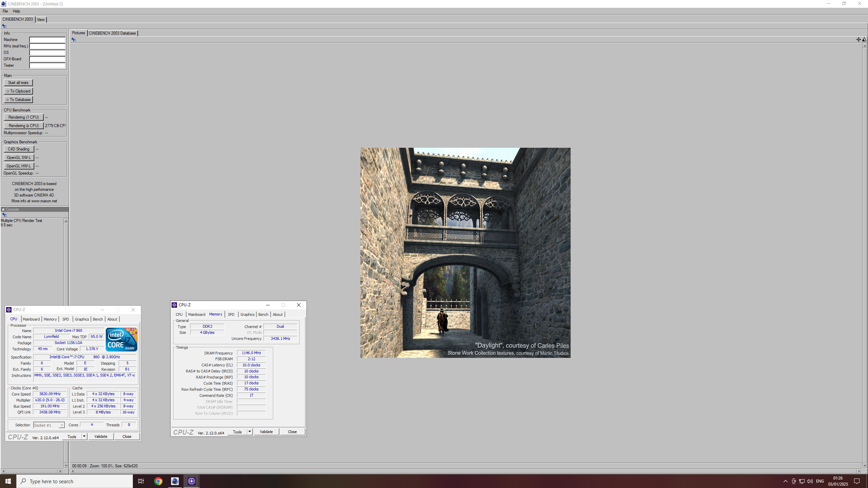The height and width of the screenshot is (488, 868).
Task: Open network icon in system tray
Action: (802, 481)
